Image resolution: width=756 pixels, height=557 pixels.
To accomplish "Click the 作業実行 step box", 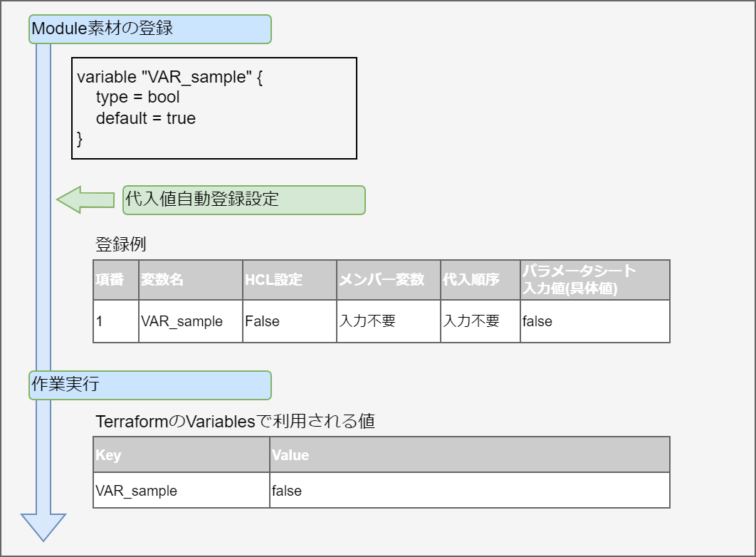I will [150, 385].
